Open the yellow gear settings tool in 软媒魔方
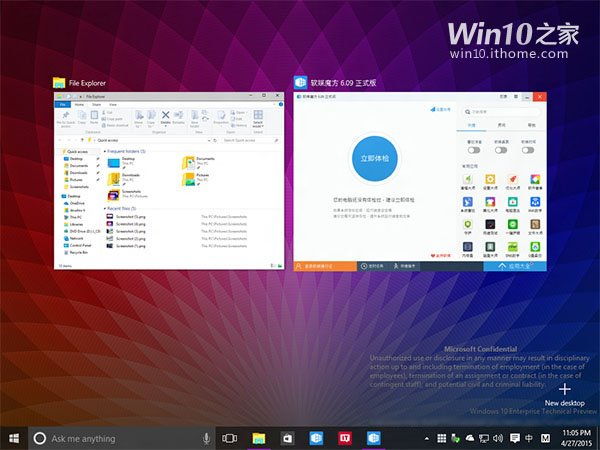Screen dimensions: 600x450 pyautogui.click(x=490, y=179)
